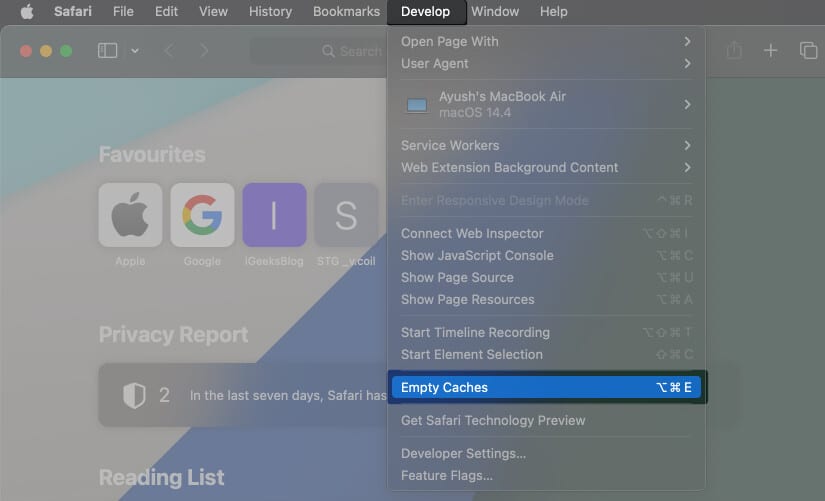Open the Bookmarks menu

(346, 11)
